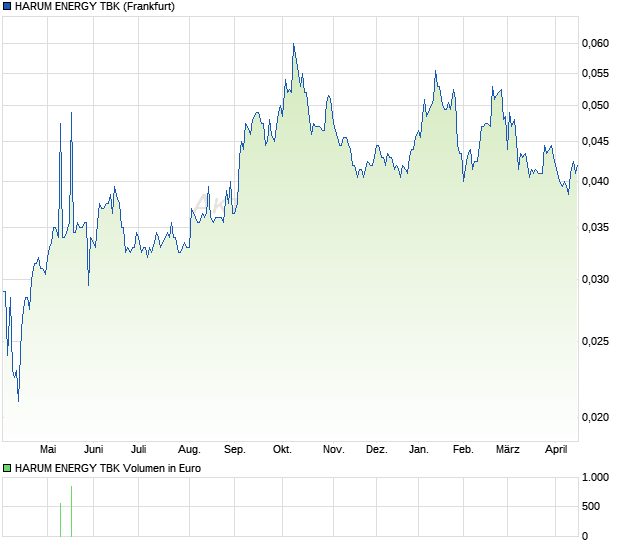Select the 'März' month label

coord(508,450)
